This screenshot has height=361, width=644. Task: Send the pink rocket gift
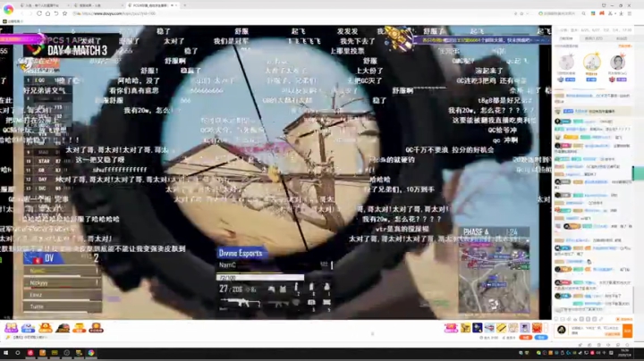click(x=451, y=328)
